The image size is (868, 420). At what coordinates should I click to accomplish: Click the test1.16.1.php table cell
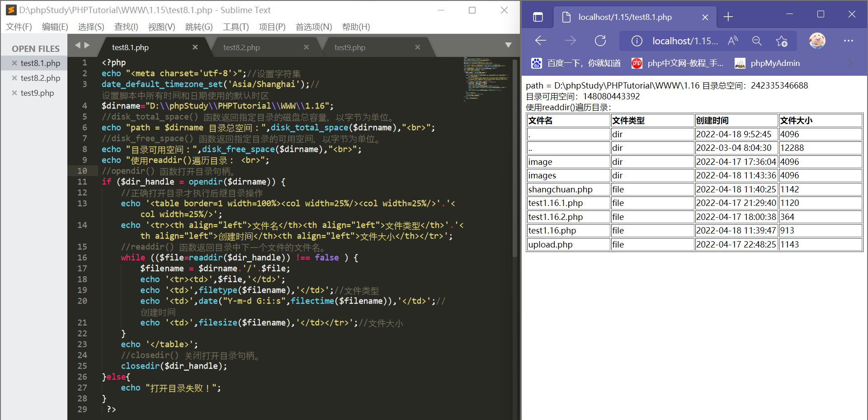coord(569,203)
